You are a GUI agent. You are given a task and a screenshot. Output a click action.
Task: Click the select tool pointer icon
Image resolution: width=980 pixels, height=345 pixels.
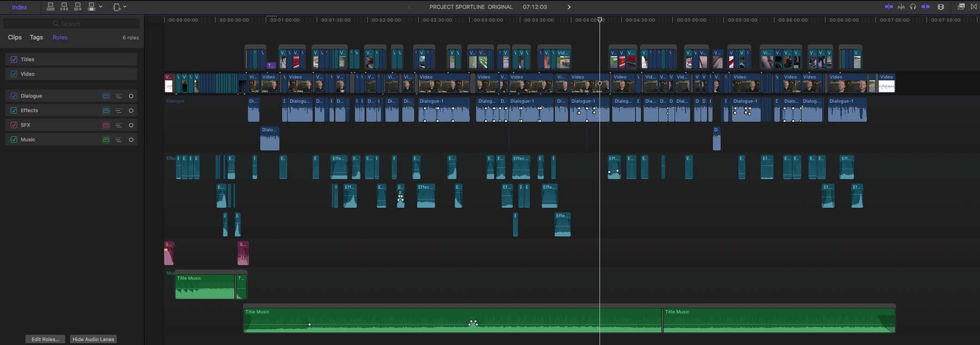pos(117,7)
